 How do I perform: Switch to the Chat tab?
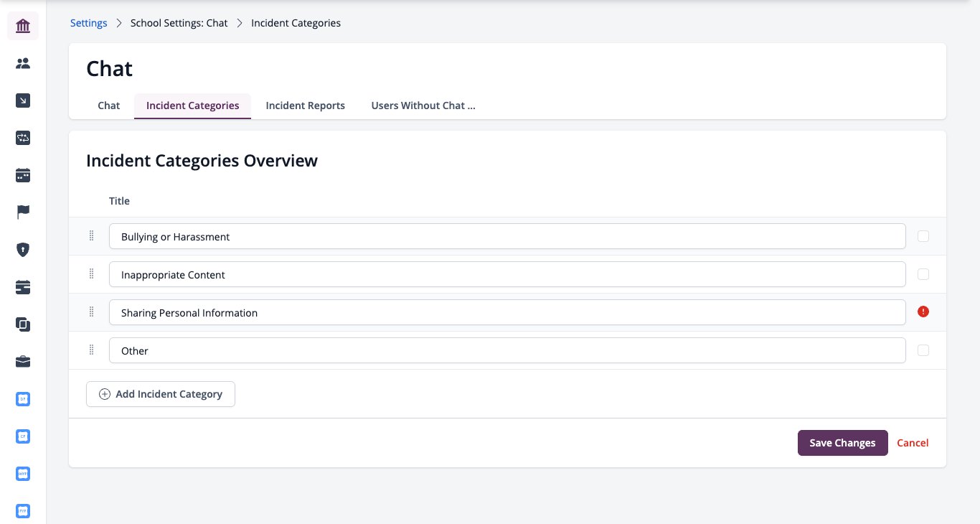tap(109, 106)
